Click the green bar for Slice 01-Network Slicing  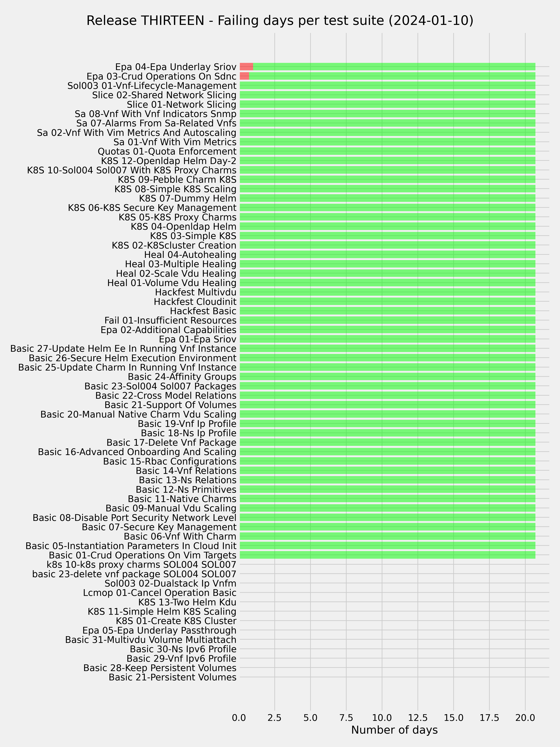[x=387, y=104]
